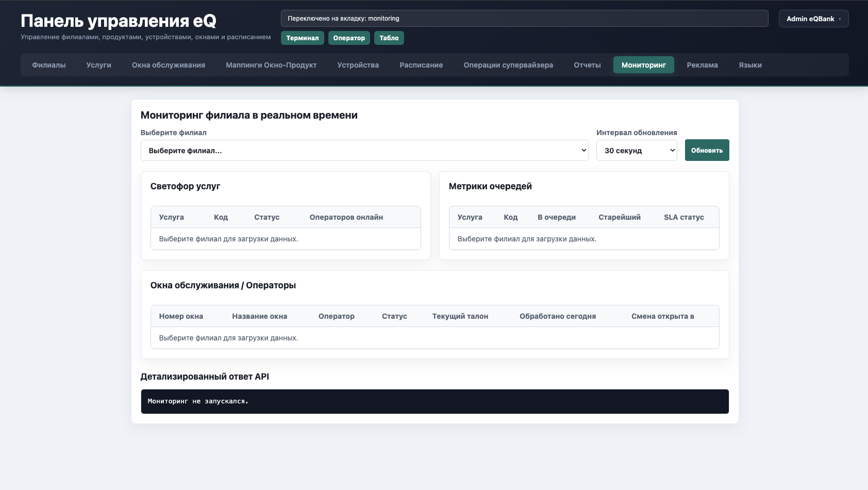Click the Оператор column header
This screenshot has height=490, width=868.
click(x=337, y=316)
